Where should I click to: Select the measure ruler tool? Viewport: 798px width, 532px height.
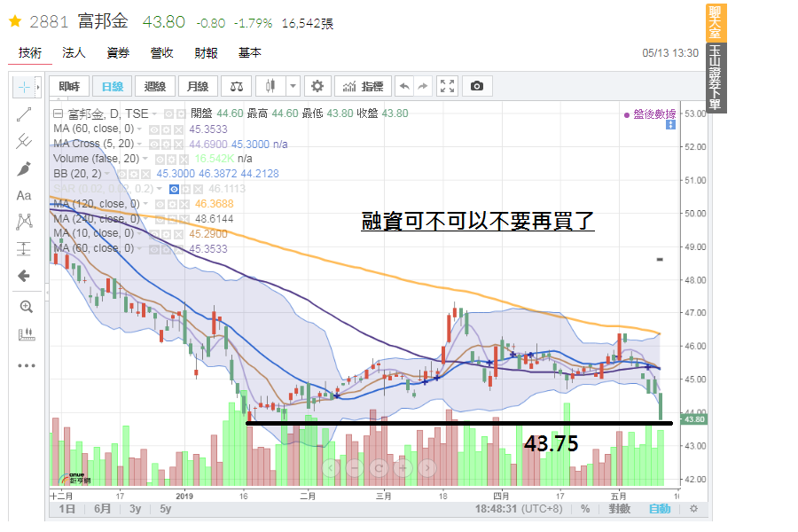[27, 334]
